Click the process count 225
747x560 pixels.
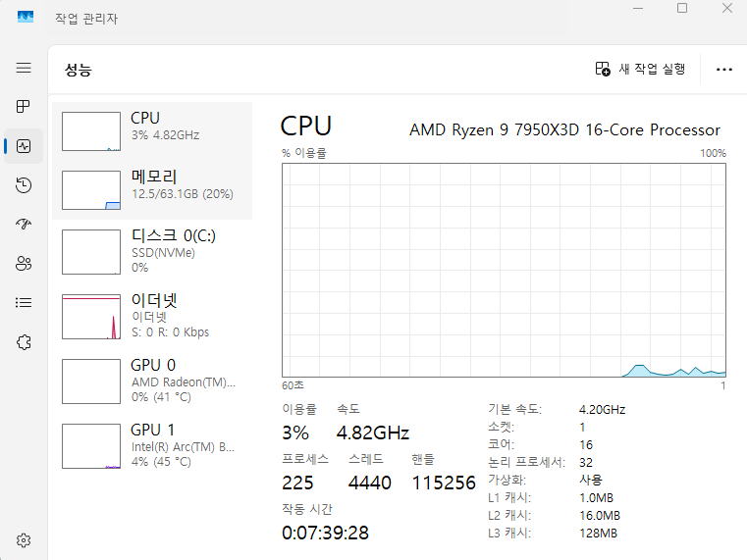pyautogui.click(x=297, y=483)
